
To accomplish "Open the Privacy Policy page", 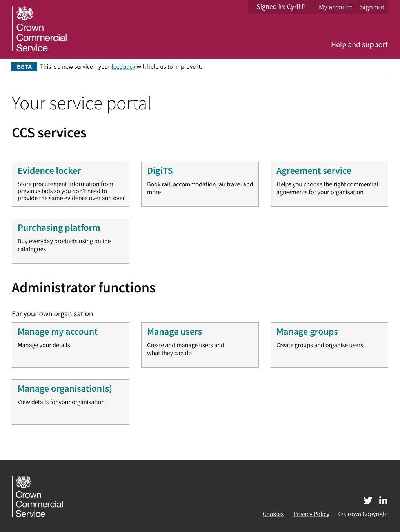I will (x=311, y=514).
